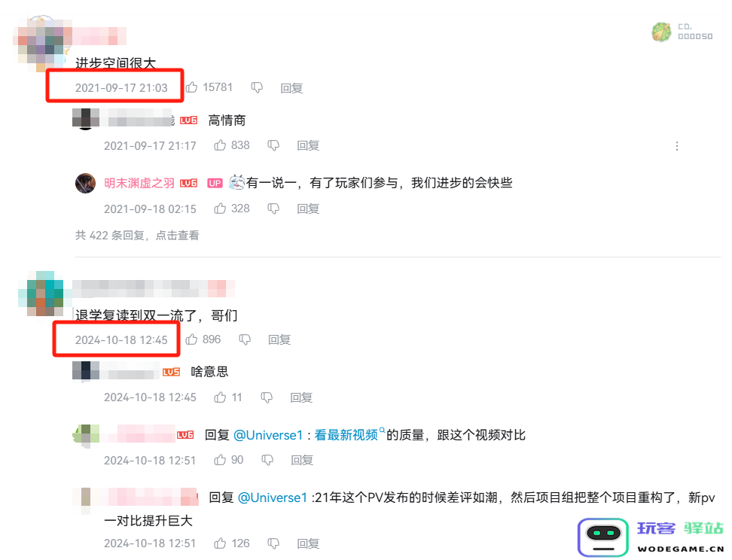The height and width of the screenshot is (560, 732).
Task: Dislike the 高情商 reply
Action: pos(273,145)
